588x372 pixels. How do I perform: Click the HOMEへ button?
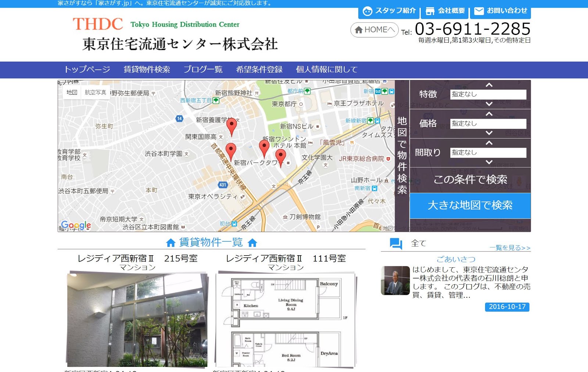(x=374, y=30)
